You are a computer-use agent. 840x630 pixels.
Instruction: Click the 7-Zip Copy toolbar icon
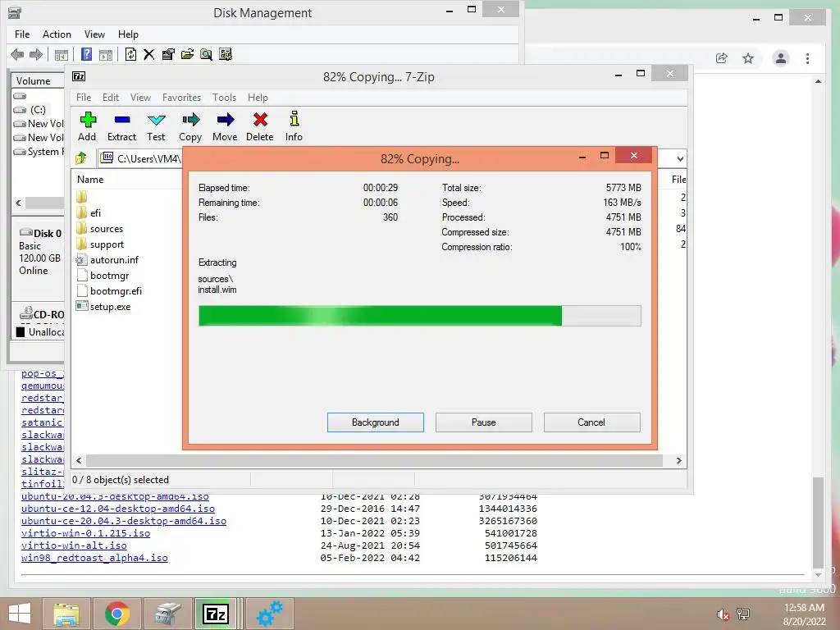point(190,120)
